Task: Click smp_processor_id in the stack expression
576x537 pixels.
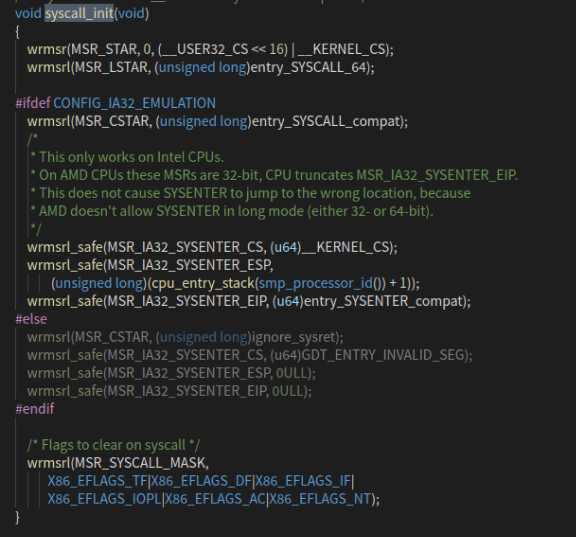Action: [316, 283]
